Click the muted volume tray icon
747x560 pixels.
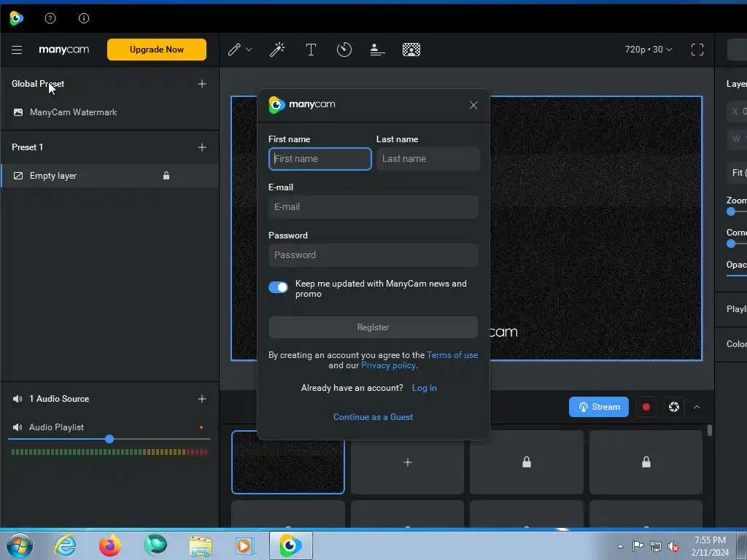(x=673, y=547)
